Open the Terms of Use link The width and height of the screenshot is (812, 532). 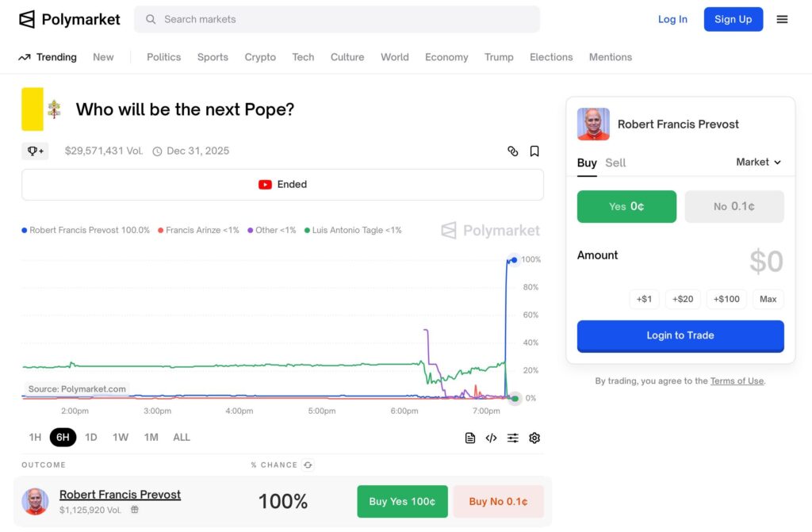pyautogui.click(x=737, y=381)
